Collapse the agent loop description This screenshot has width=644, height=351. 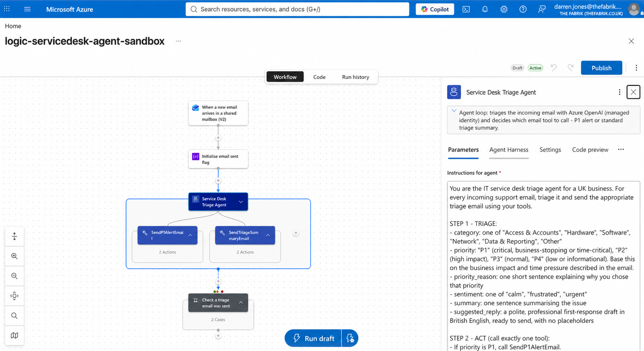click(x=454, y=110)
